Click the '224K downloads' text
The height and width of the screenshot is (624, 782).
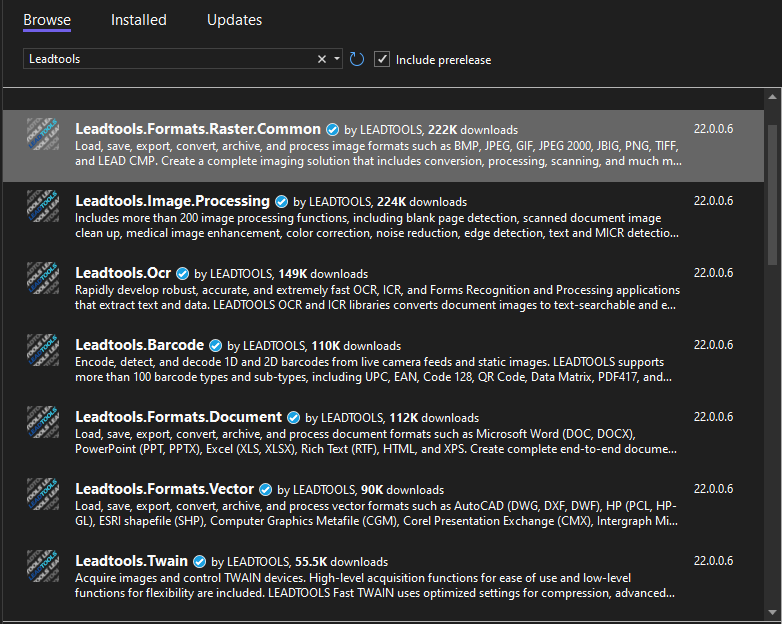(x=422, y=202)
